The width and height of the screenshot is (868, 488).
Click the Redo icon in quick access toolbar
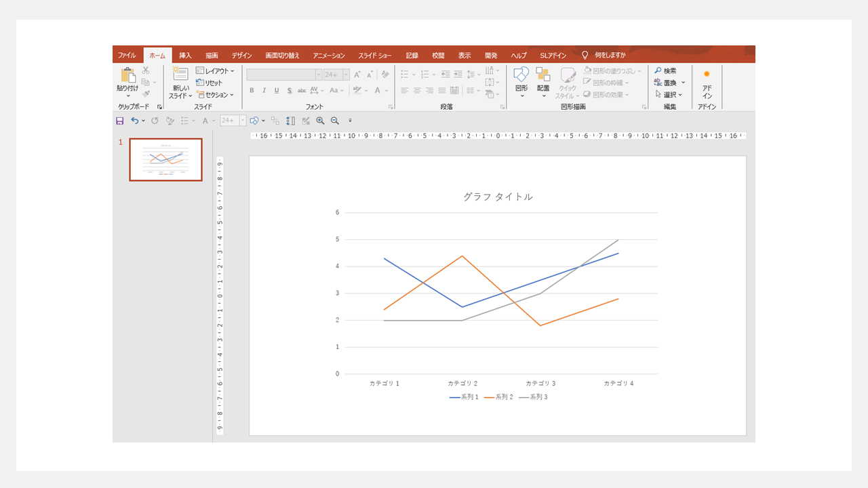click(x=155, y=121)
